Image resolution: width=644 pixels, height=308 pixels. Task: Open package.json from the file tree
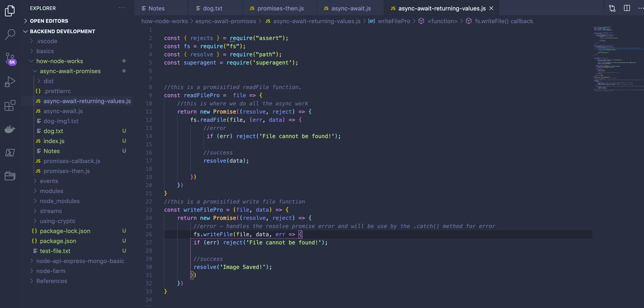click(x=58, y=241)
